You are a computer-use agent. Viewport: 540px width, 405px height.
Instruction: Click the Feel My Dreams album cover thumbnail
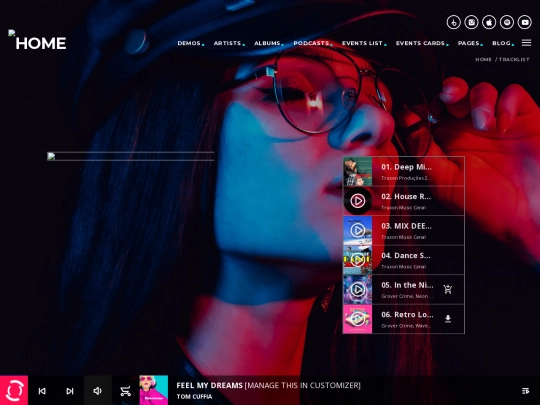154,390
